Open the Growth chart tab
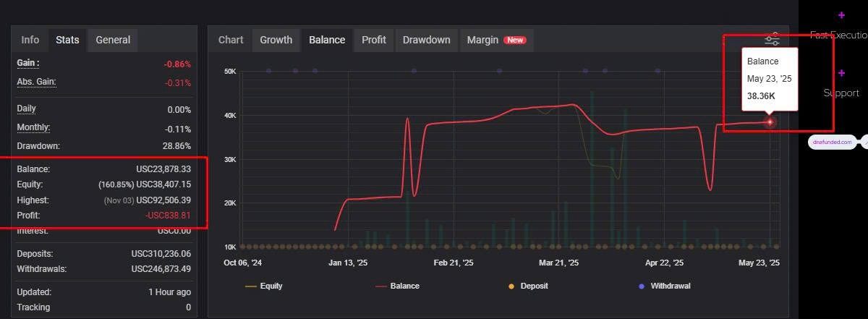The height and width of the screenshot is (319, 868). [x=276, y=40]
